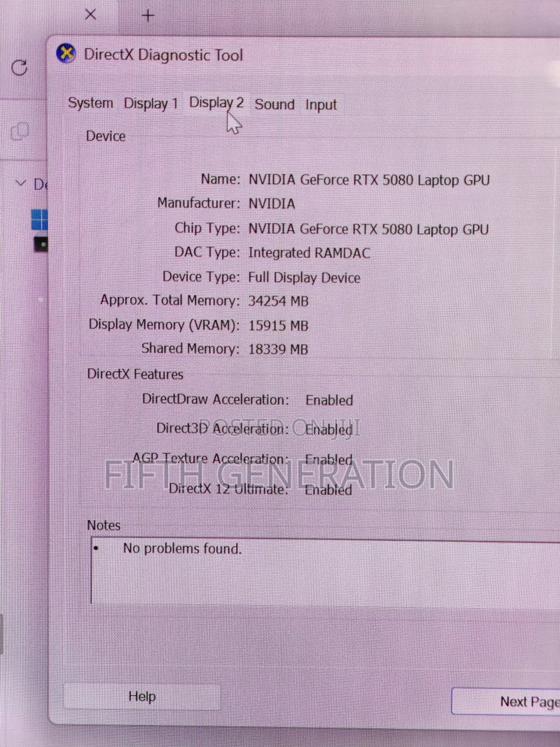Click the 15915 MB VRAM value

(x=278, y=325)
